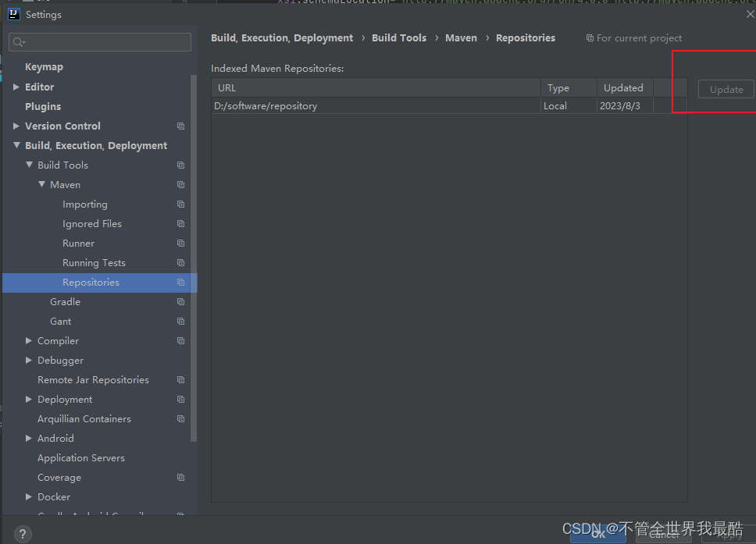Click the IntelliJ IDEA logo icon
The width and height of the screenshot is (756, 544).
pyautogui.click(x=14, y=15)
